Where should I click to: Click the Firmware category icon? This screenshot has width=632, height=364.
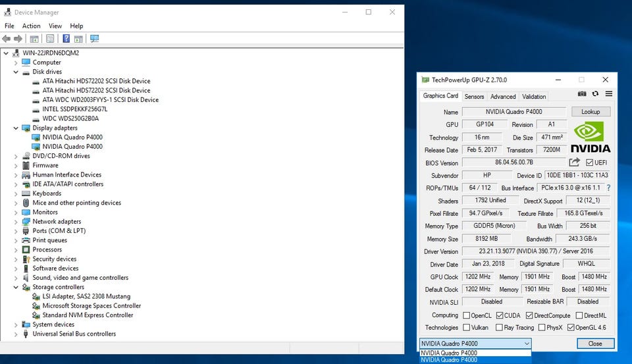point(26,165)
